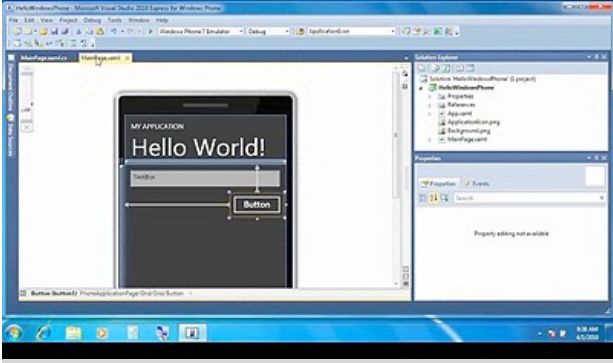Image resolution: width=613 pixels, height=363 pixels.
Task: Expand the References folder node
Action: coord(430,105)
